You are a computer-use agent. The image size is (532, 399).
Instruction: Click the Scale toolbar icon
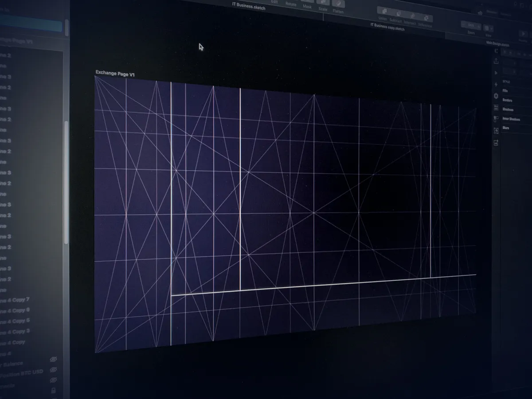point(322,3)
